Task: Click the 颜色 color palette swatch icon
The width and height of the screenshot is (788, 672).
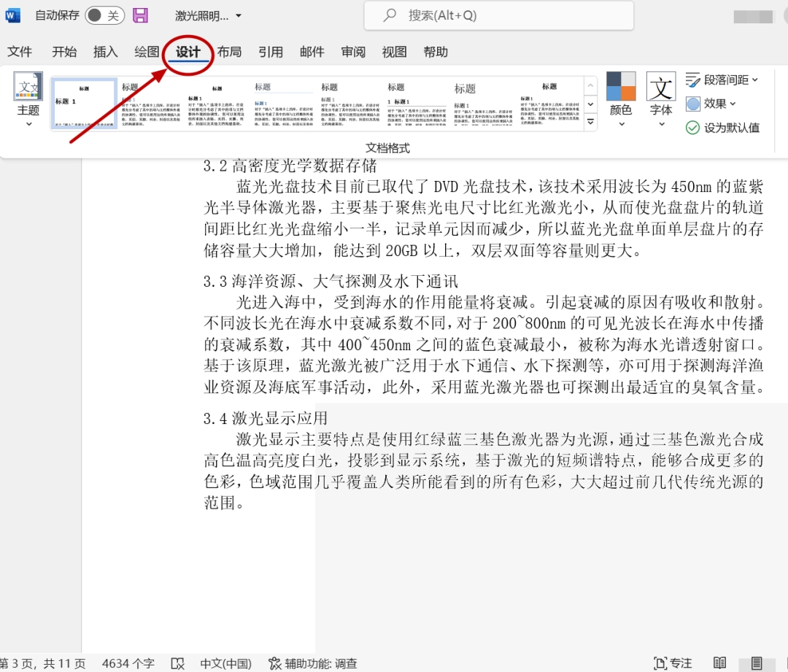Action: [621, 86]
